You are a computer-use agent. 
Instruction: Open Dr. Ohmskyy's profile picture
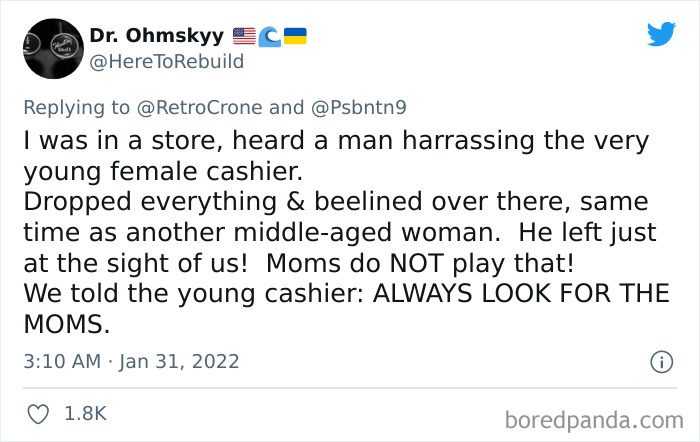pyautogui.click(x=53, y=49)
